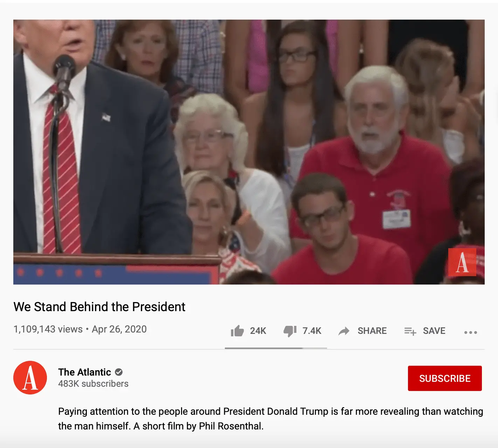Subscribe to The Atlantic channel
Screen dimensions: 498x448
point(445,378)
